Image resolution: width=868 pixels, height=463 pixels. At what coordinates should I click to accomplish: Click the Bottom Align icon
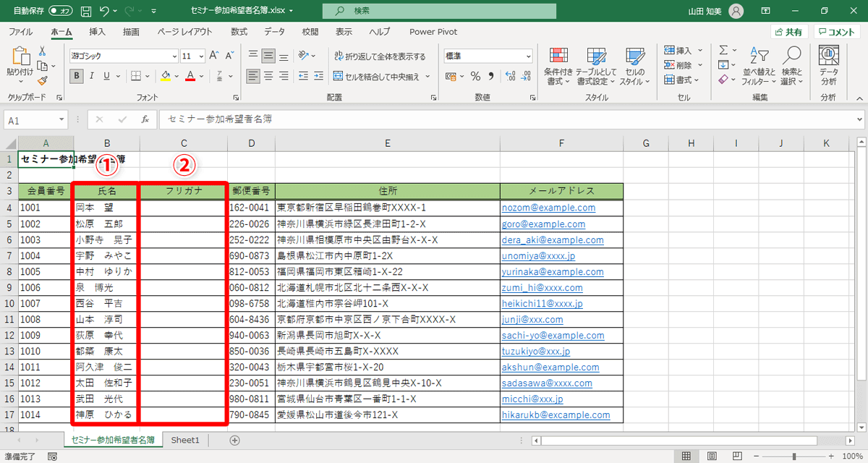[x=284, y=56]
